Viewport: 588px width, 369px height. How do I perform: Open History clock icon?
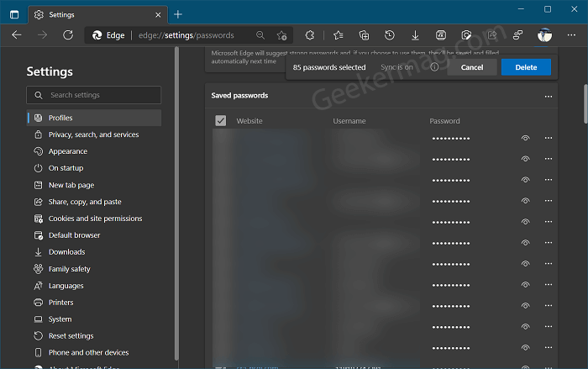pos(389,35)
